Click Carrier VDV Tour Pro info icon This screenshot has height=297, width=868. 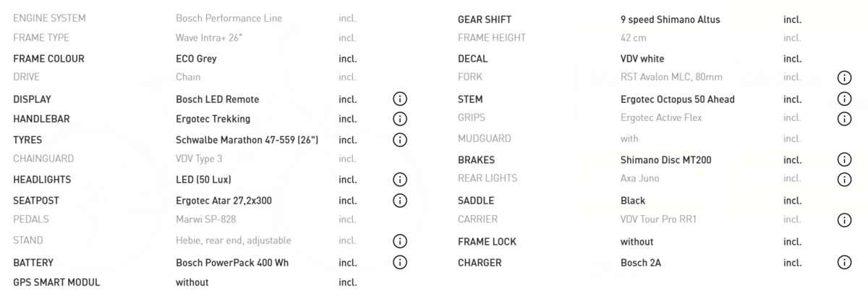[844, 219]
